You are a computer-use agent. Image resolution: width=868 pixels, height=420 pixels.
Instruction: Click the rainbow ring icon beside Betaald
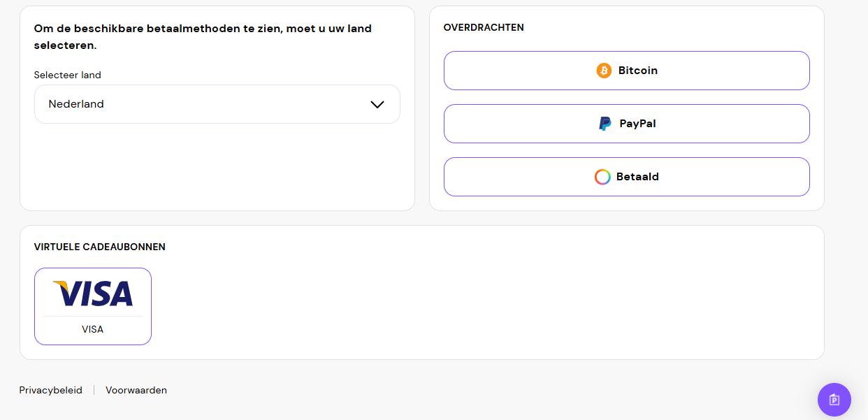click(602, 177)
